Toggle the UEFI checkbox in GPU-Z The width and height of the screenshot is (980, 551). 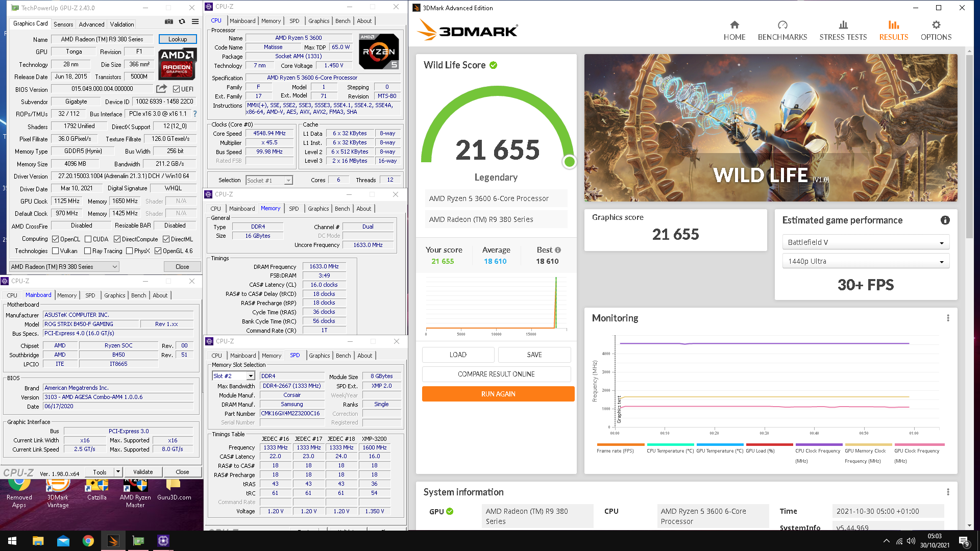pyautogui.click(x=176, y=89)
